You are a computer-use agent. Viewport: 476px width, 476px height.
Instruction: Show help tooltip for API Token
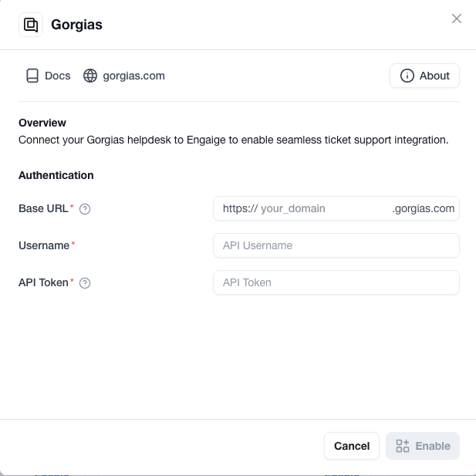point(85,283)
